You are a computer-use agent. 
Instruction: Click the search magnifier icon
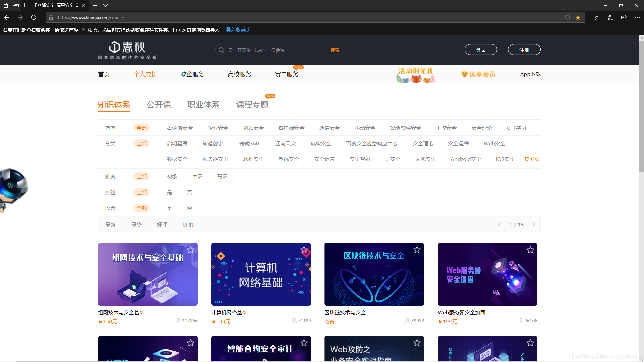pyautogui.click(x=222, y=50)
